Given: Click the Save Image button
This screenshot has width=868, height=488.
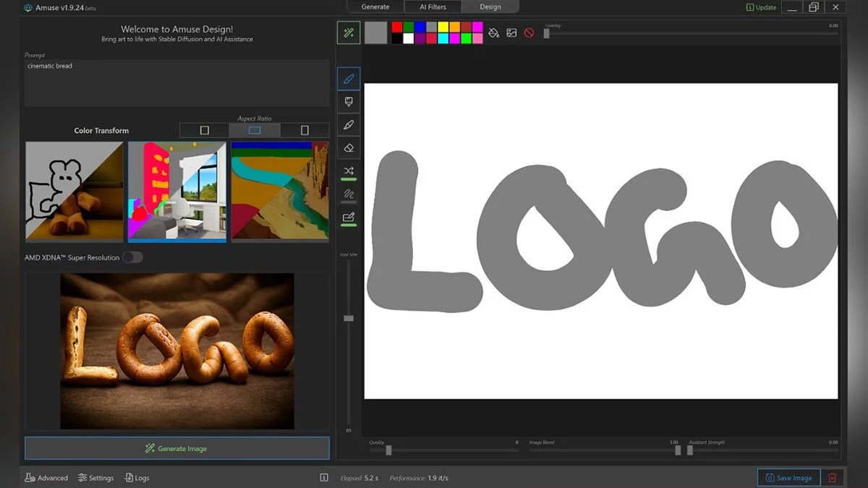Looking at the screenshot, I should coord(788,478).
